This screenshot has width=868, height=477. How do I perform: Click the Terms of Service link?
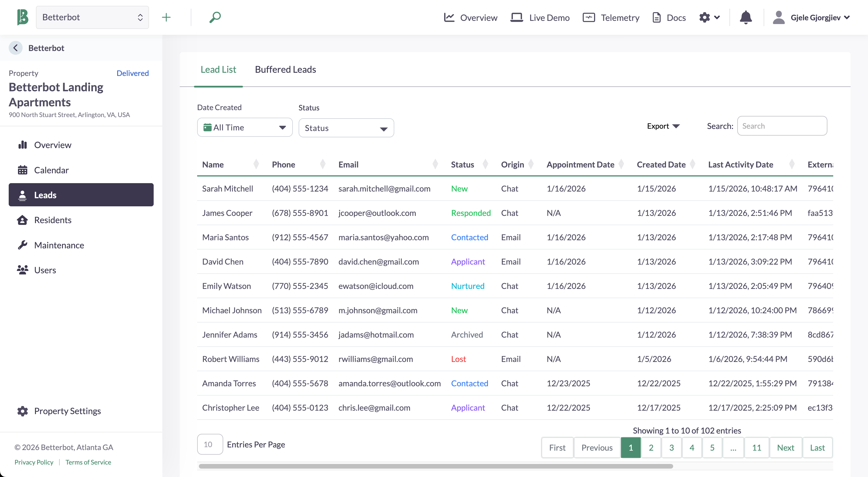pos(88,462)
